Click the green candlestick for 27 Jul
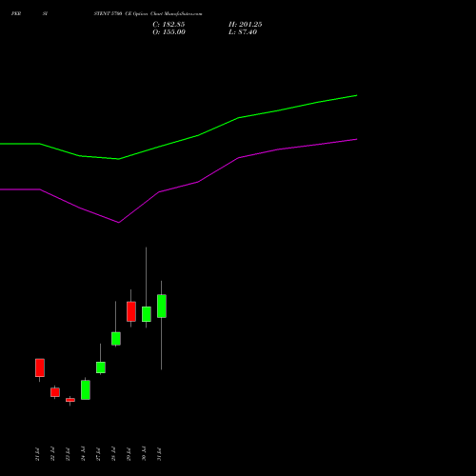 (x=101, y=367)
